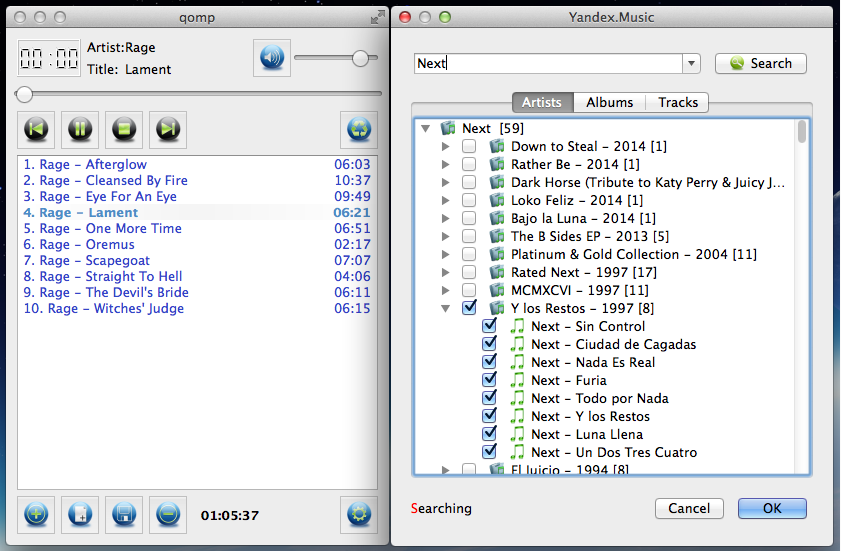Collapse the Next artist tree node
The height and width of the screenshot is (551, 841).
pos(425,129)
